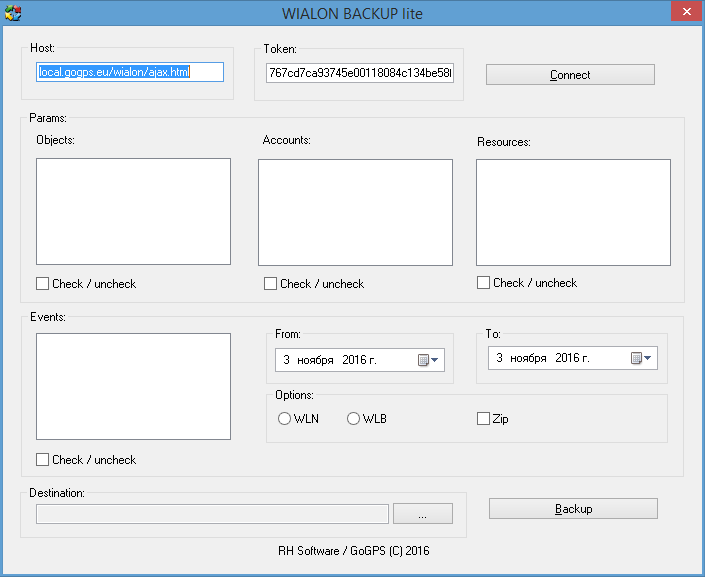Click inside the Objects list box
This screenshot has height=577, width=705.
coord(133,211)
